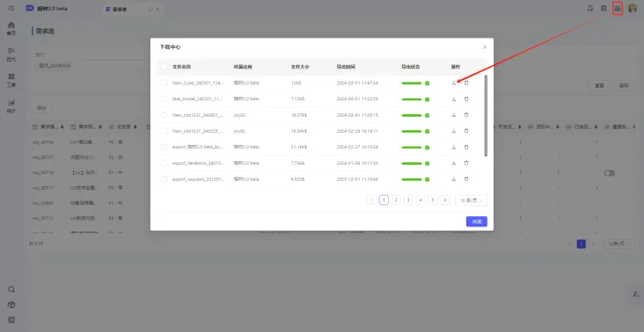Open the document icon next to the bell
This screenshot has height=332, width=644.
pos(604,9)
